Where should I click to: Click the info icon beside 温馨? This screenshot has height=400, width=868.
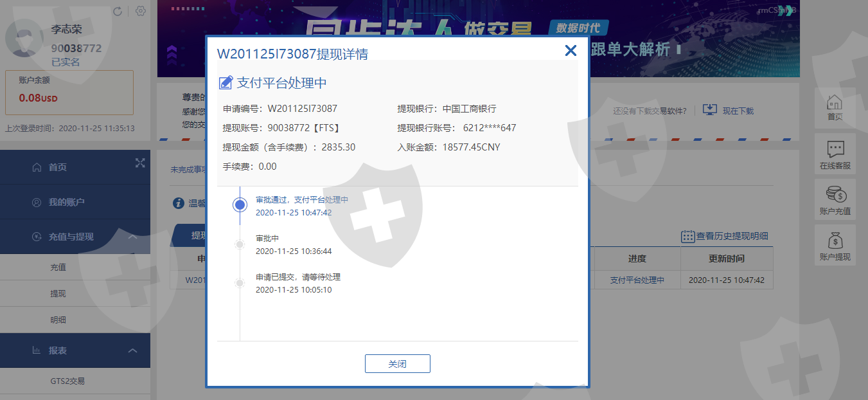tap(179, 203)
